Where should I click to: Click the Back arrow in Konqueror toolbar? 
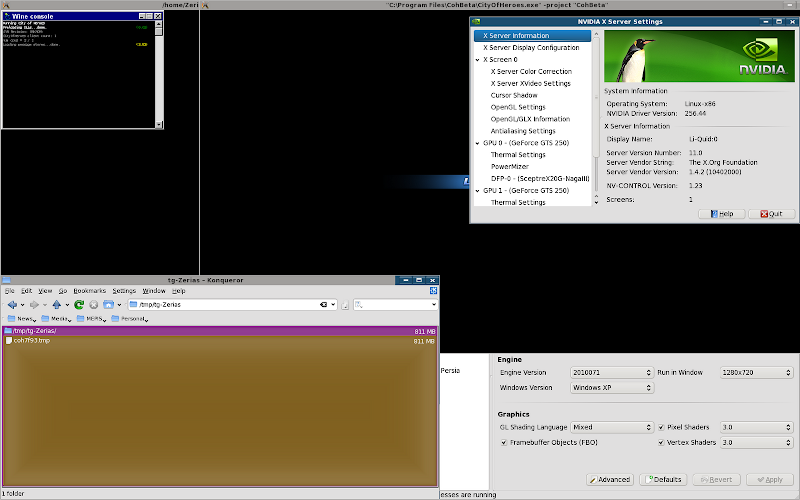[11, 304]
